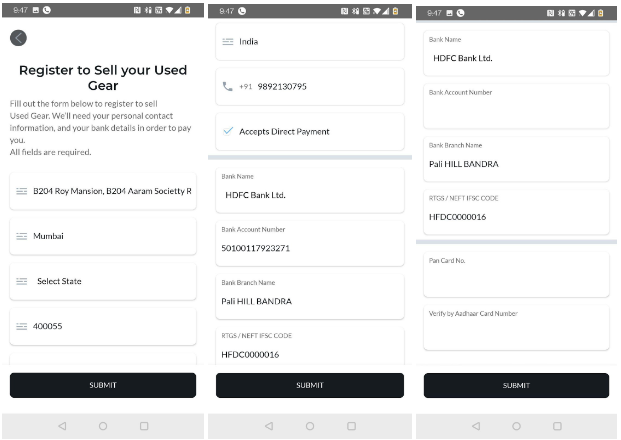Open the India country selector

tap(310, 42)
